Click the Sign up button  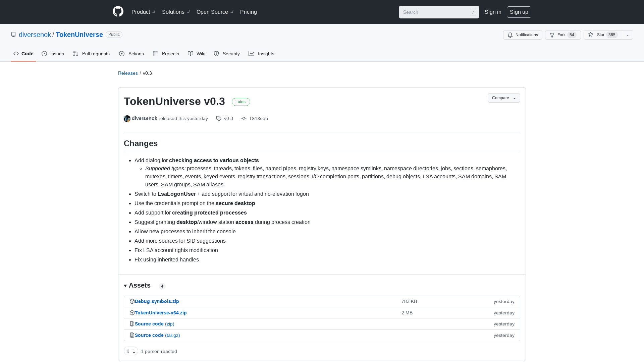519,12
